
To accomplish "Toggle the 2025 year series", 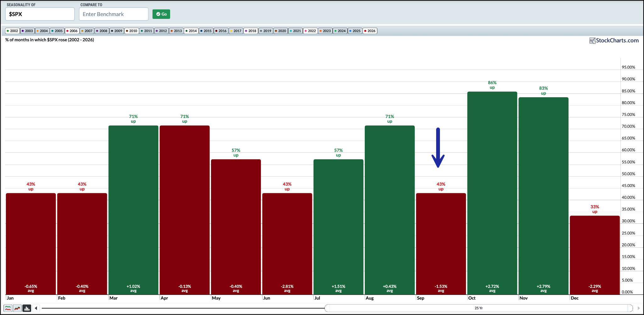I will point(355,31).
